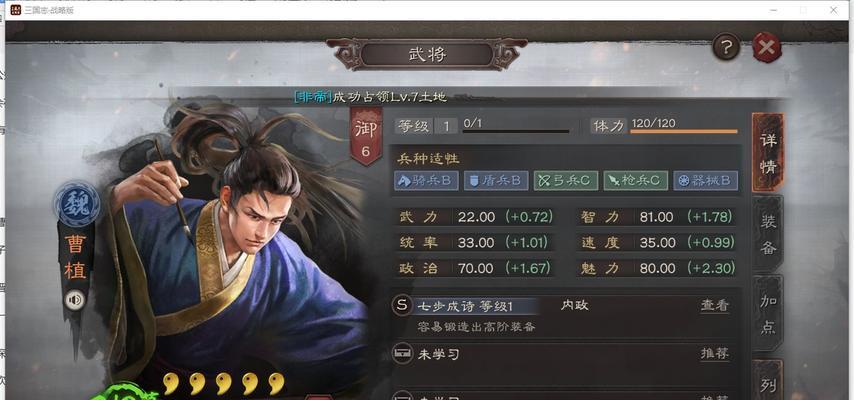The image size is (854, 400).
Task: Click the 魏 faction emblem
Action: [x=76, y=204]
